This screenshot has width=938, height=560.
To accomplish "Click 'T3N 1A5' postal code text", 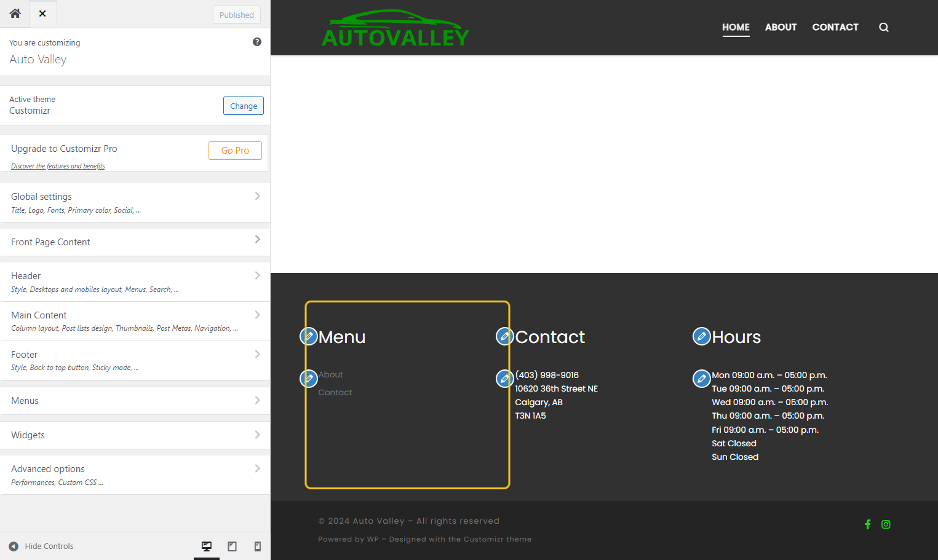I will click(530, 416).
